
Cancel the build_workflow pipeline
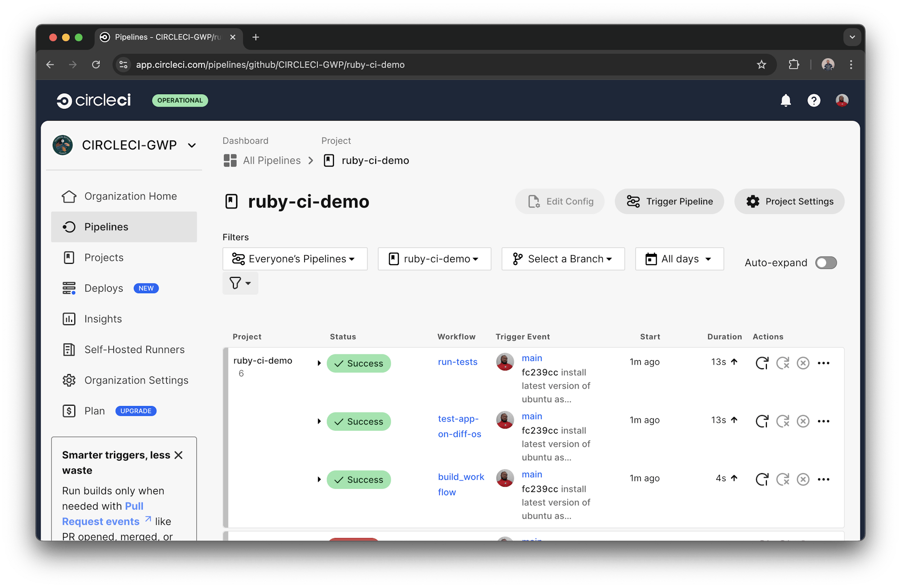(803, 479)
